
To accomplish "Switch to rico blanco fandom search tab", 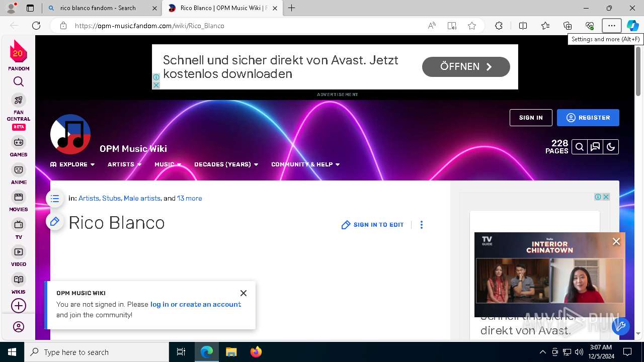I will point(102,8).
